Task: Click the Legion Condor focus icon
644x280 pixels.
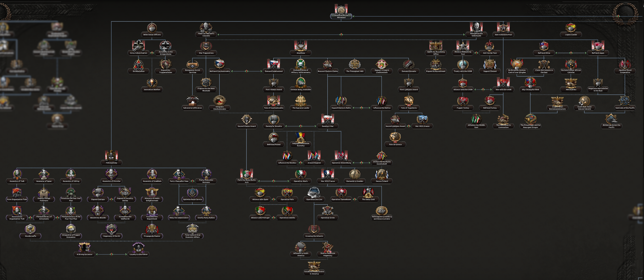Action: (x=571, y=28)
